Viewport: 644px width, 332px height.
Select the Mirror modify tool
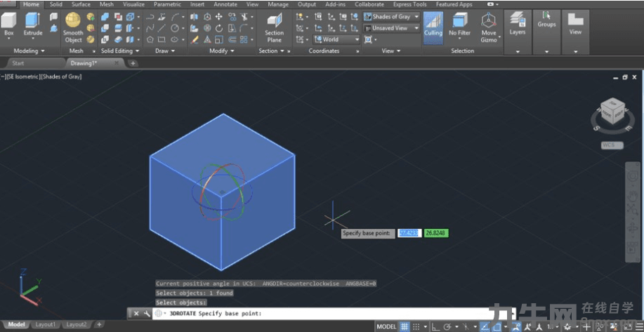(195, 17)
